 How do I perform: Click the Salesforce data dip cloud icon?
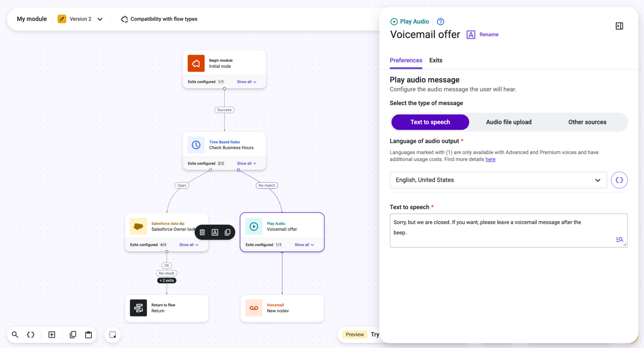pyautogui.click(x=138, y=226)
